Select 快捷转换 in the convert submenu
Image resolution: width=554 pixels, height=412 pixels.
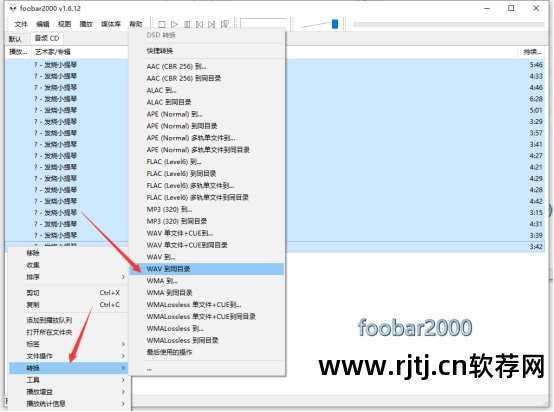coord(207,51)
